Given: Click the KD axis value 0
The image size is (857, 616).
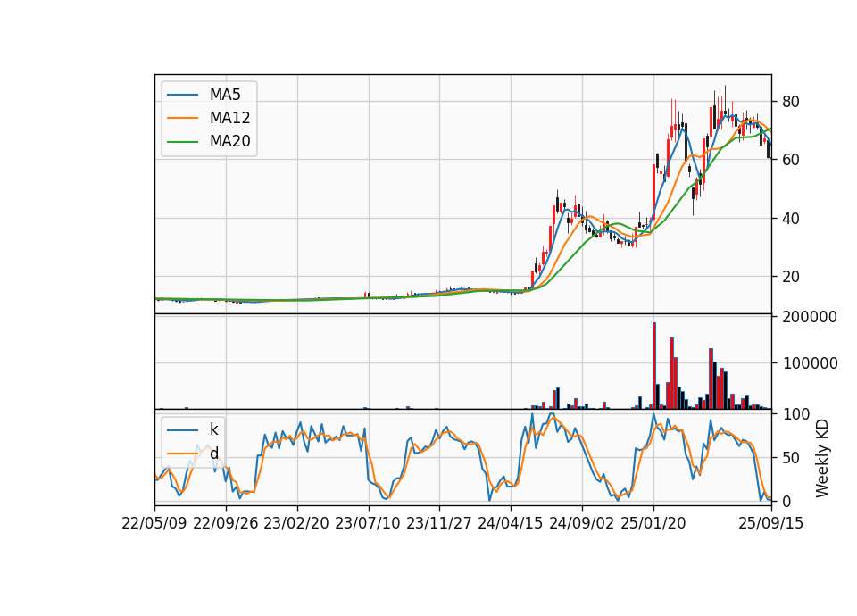Looking at the screenshot, I should click(x=786, y=501).
